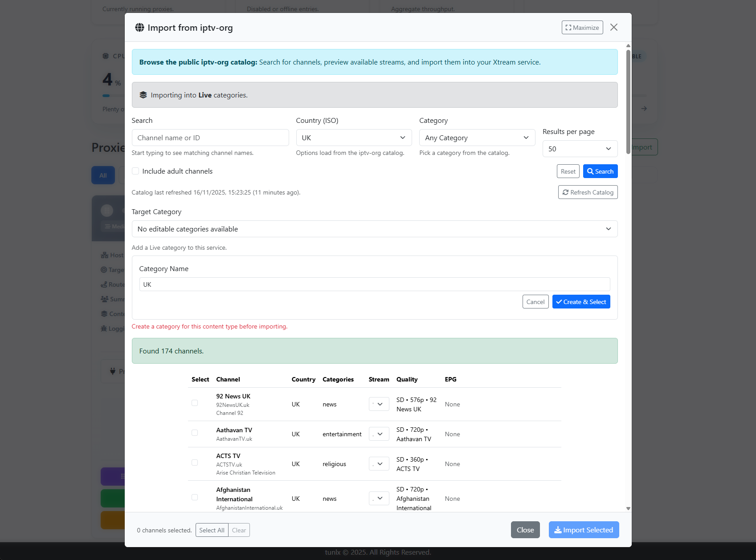Screen dimensions: 756x560
Task: Open stream selector for 92 News UK
Action: click(x=379, y=404)
